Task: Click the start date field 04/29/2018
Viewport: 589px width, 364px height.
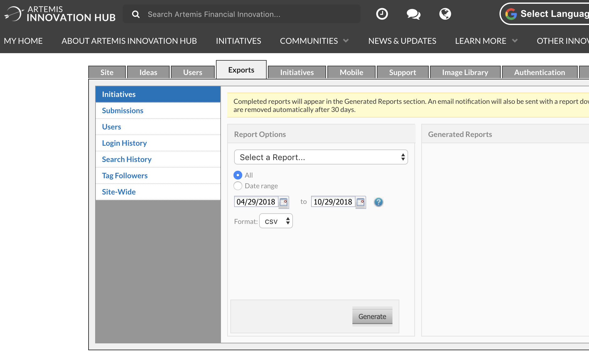Action: click(256, 202)
